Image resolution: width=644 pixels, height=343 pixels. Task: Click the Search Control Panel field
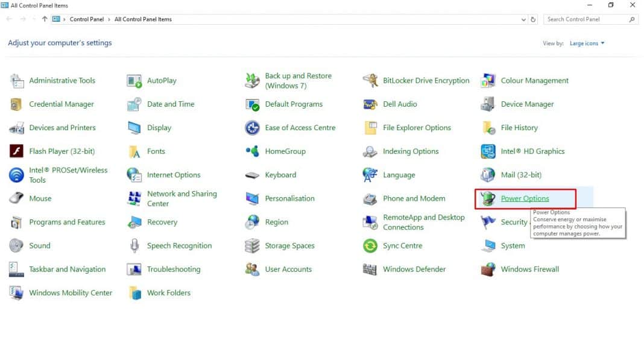592,19
